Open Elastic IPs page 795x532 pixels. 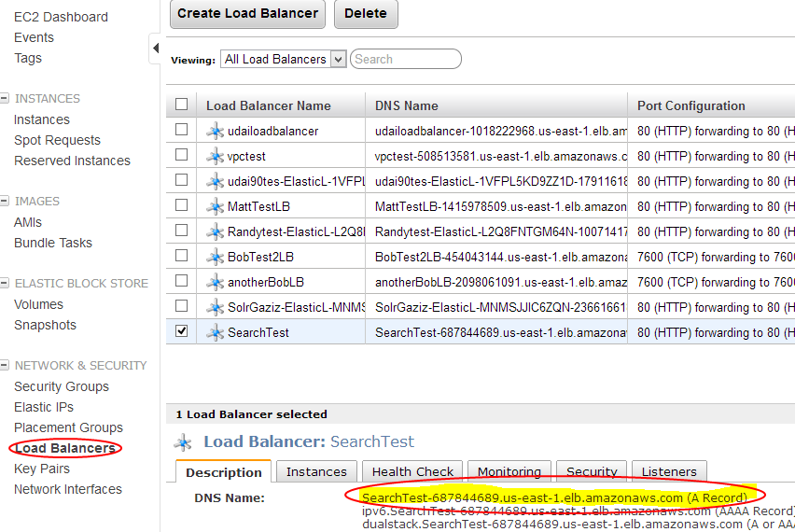(x=44, y=407)
